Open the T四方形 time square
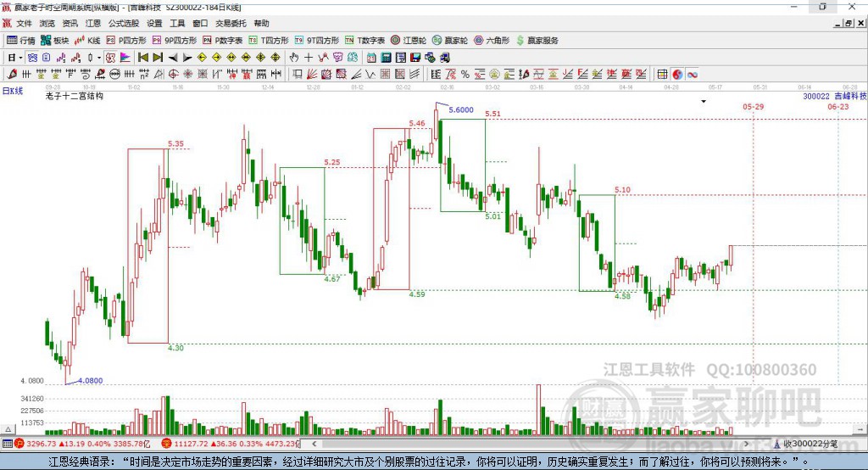This screenshot has height=470, width=868. 269,41
